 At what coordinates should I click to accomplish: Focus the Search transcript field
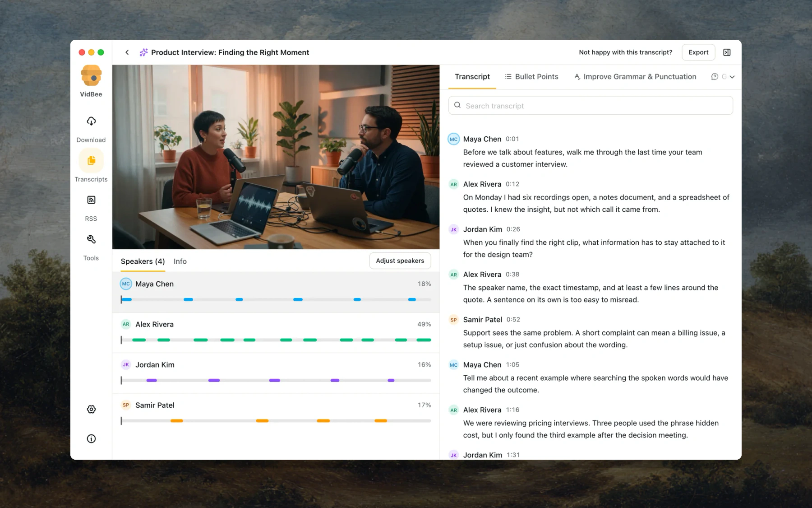(x=591, y=106)
